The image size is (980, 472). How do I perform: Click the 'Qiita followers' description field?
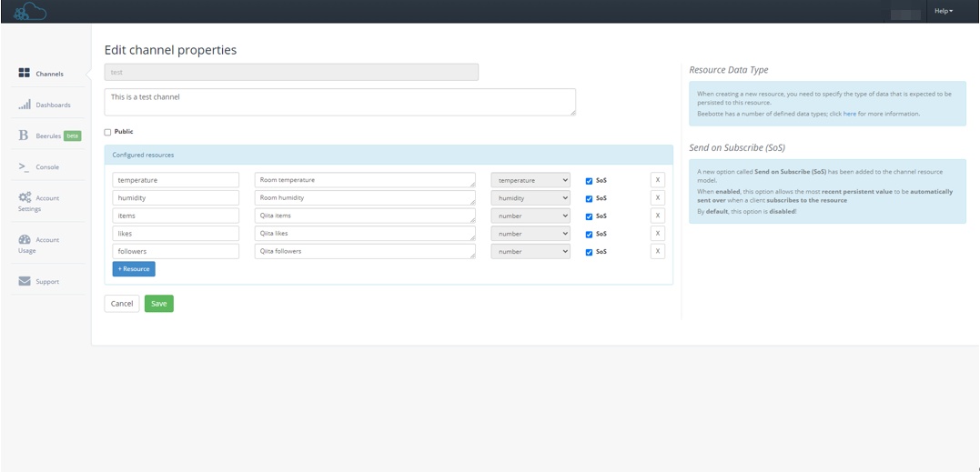(365, 251)
